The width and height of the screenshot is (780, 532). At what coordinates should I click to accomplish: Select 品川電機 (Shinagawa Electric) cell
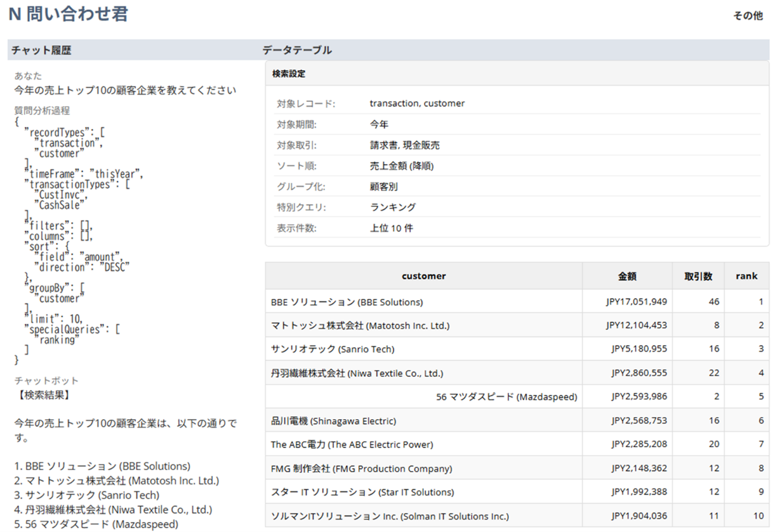coord(424,421)
